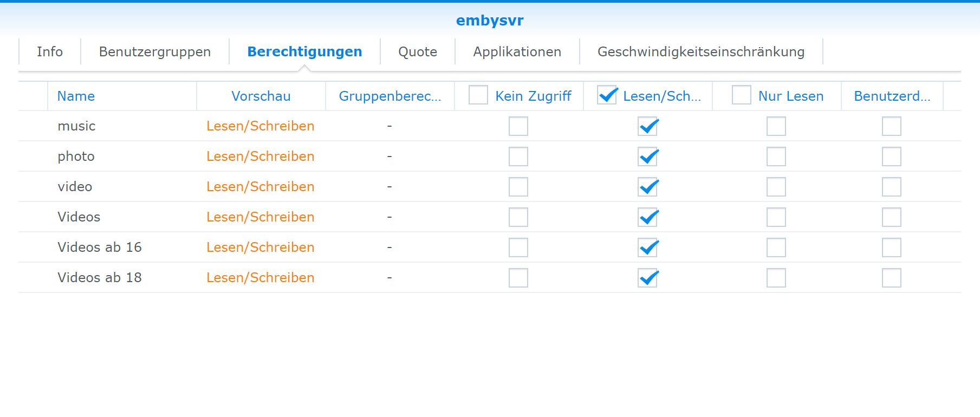Uncheck the Lesen/Schreiben header checkbox
Screen dimensions: 980x417
click(x=607, y=95)
